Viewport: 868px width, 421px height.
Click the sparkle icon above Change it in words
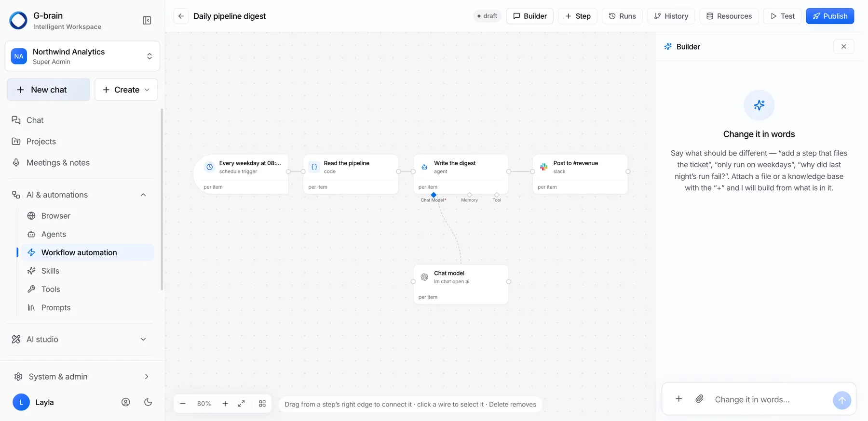[x=759, y=105]
